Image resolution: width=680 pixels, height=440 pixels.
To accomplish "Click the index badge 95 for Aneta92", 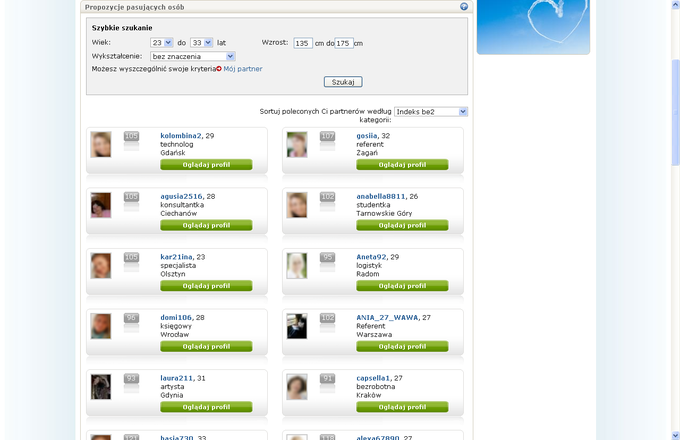I will [x=327, y=257].
